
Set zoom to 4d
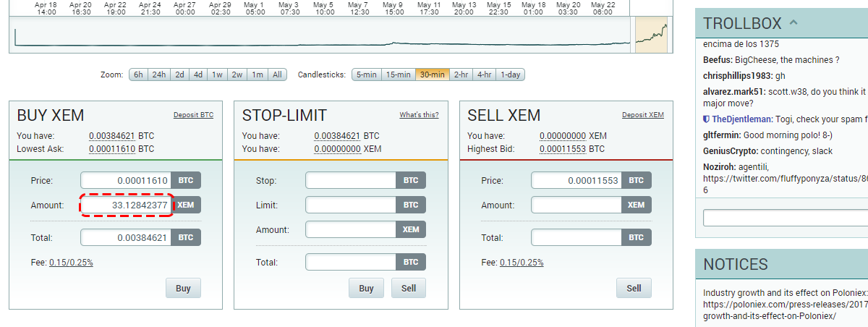pyautogui.click(x=197, y=75)
